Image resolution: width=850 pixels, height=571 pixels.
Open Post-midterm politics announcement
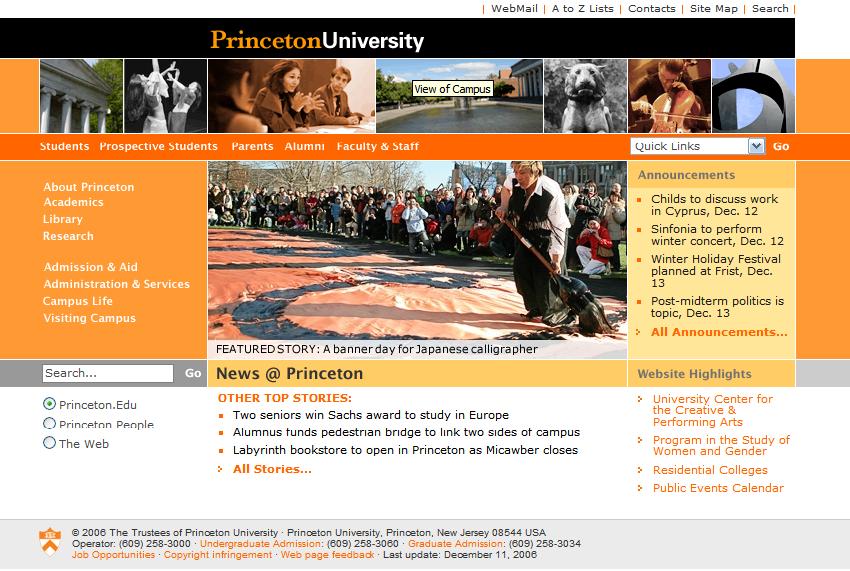[717, 307]
